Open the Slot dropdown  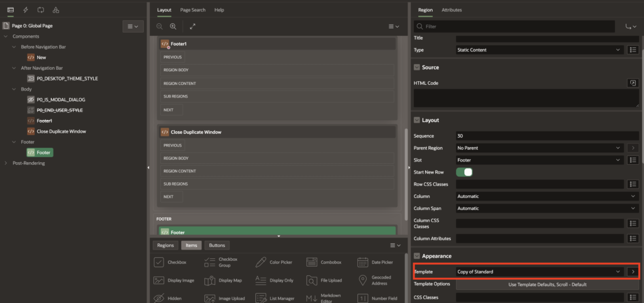coord(539,160)
